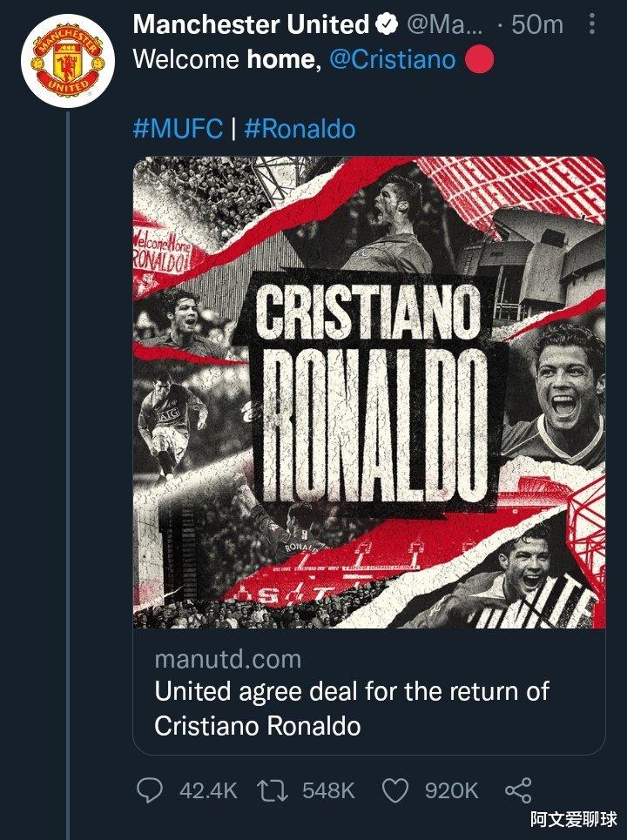Click the red circle emoji
This screenshot has height=840, width=627.
point(479,59)
